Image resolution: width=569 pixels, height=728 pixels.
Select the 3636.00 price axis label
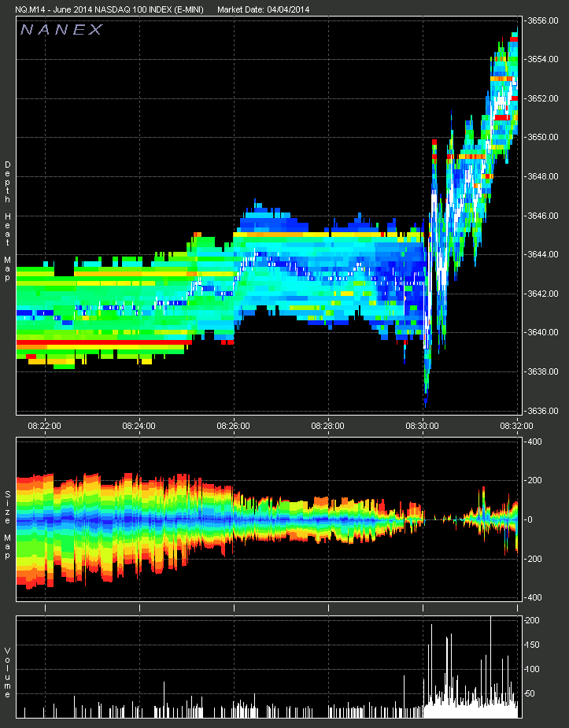(542, 411)
